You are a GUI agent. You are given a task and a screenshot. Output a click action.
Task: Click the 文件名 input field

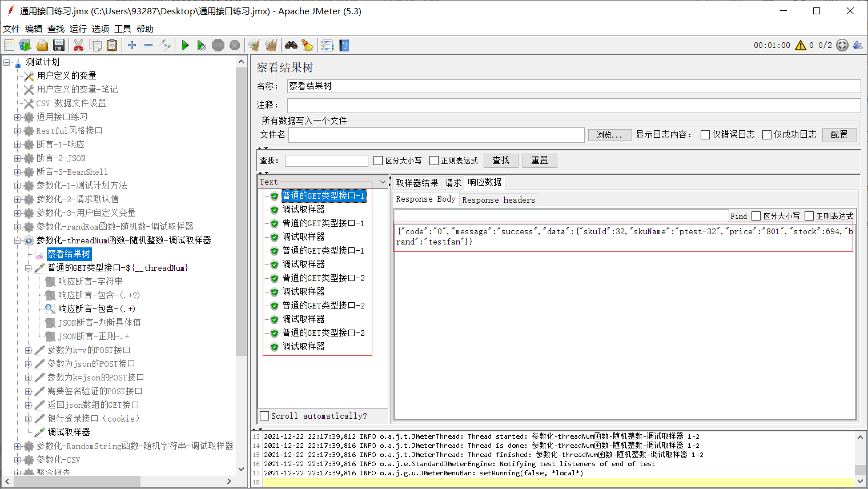436,135
